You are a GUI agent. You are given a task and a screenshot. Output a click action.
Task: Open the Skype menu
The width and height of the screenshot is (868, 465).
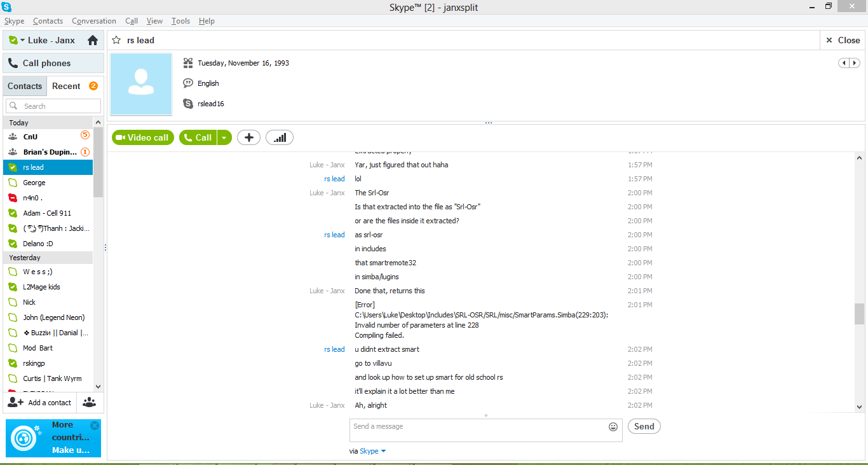(x=14, y=21)
